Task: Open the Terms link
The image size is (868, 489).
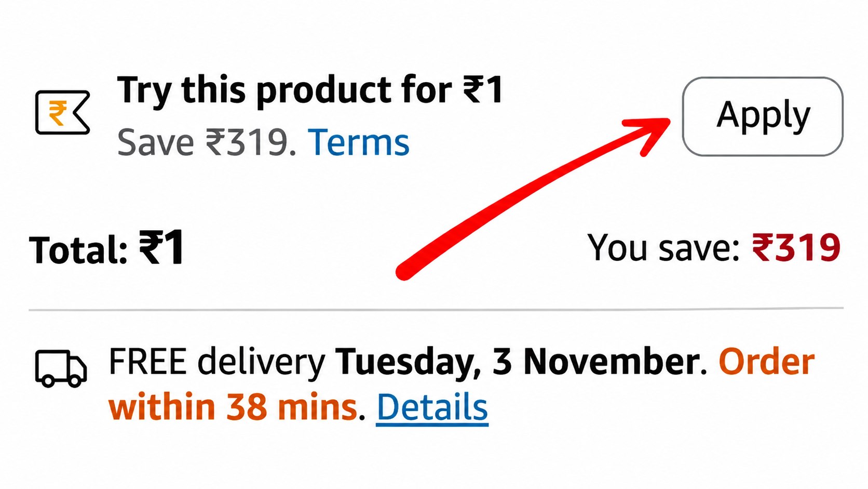Action: [x=359, y=142]
